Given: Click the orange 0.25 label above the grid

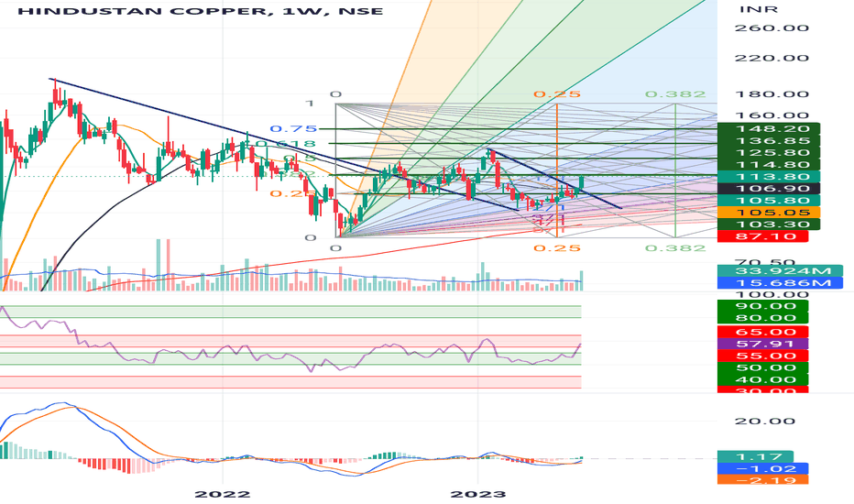Looking at the screenshot, I should coord(557,94).
